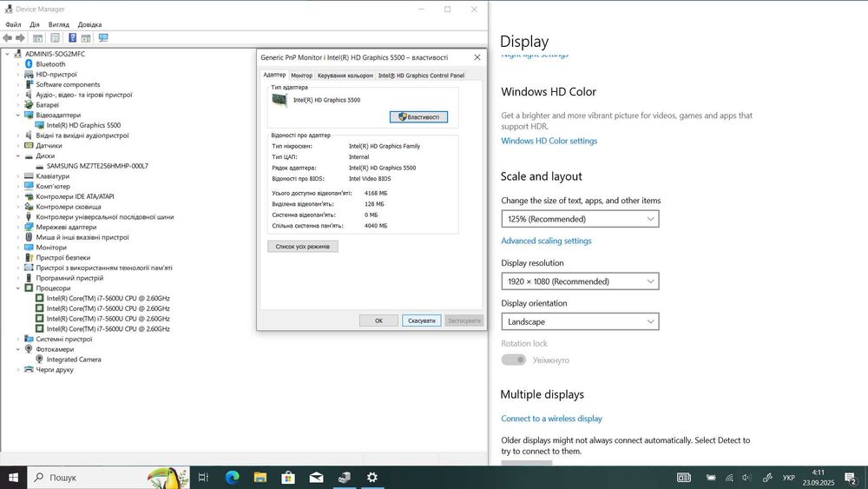Open Microsoft Edge from the taskbar
The width and height of the screenshot is (868, 489).
232,478
